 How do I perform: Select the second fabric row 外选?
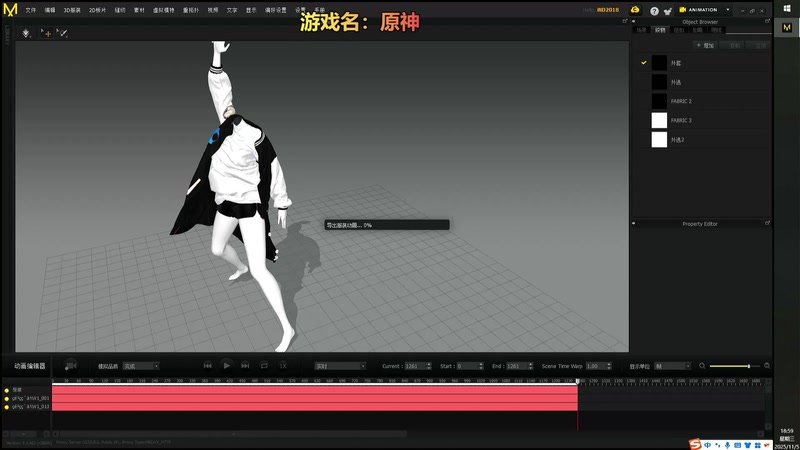(704, 82)
